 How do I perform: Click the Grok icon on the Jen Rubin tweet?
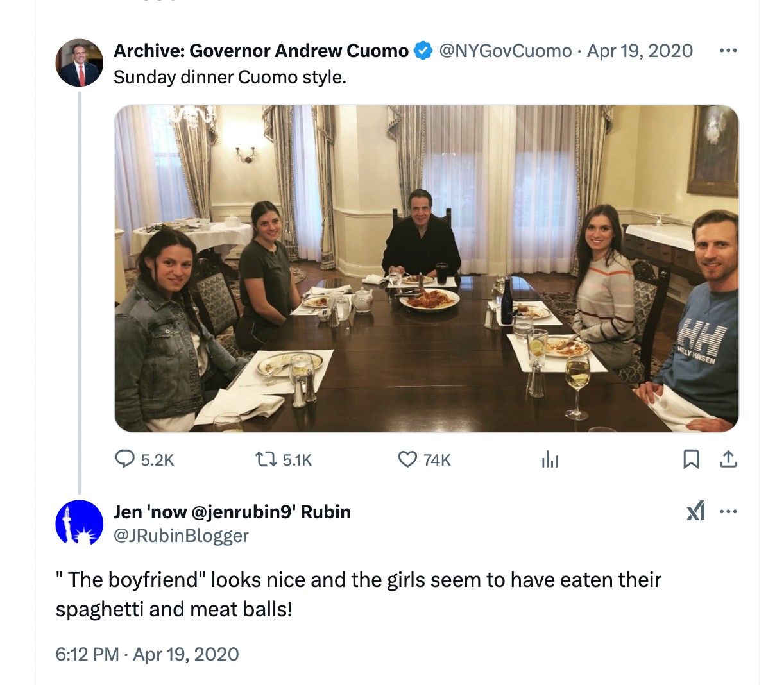[696, 511]
